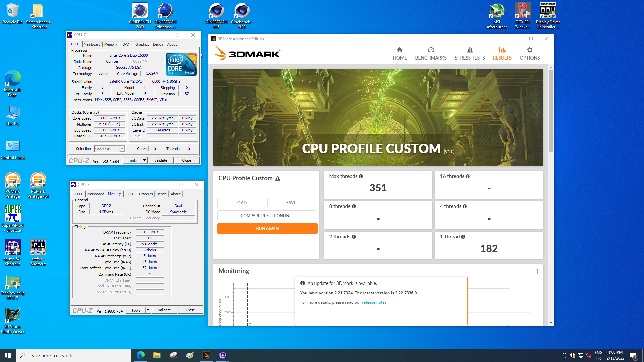This screenshot has height=362, width=644.
Task: Open CPU-Z taskbar icon
Action: click(223, 355)
